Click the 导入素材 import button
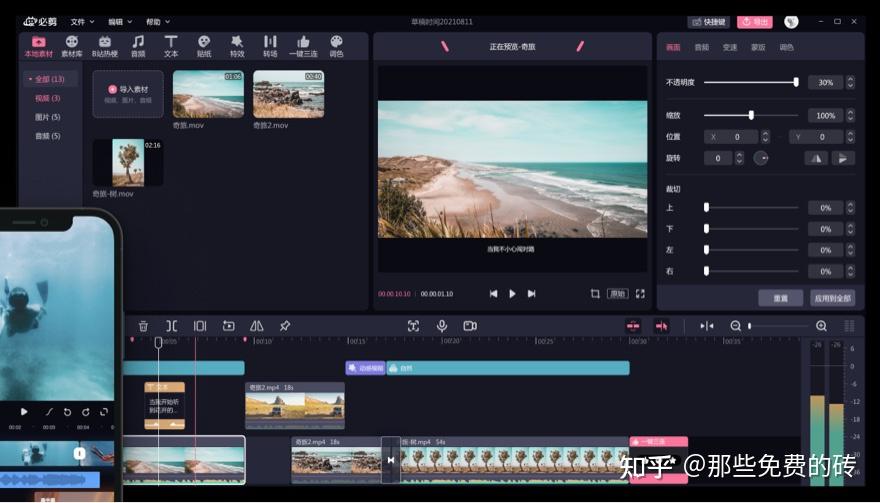 click(x=128, y=94)
